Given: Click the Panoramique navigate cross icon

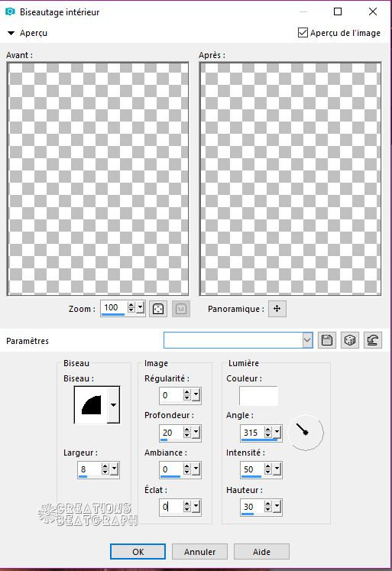Looking at the screenshot, I should [277, 309].
